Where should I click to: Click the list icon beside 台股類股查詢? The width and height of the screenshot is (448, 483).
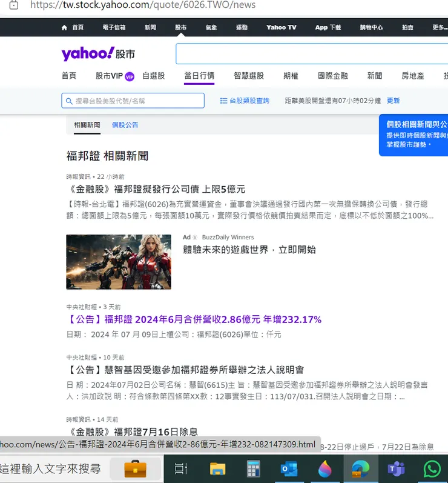pyautogui.click(x=223, y=101)
